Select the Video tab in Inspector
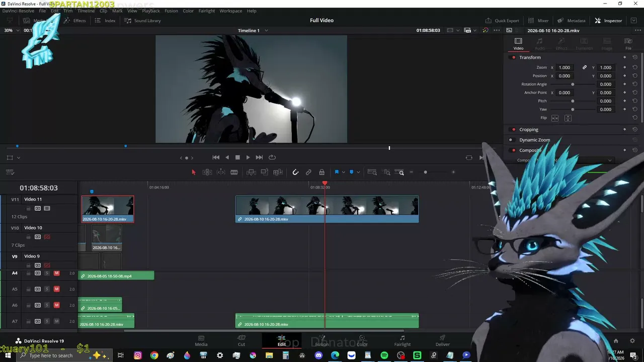Screen dimensions: 644x362 click(x=518, y=44)
